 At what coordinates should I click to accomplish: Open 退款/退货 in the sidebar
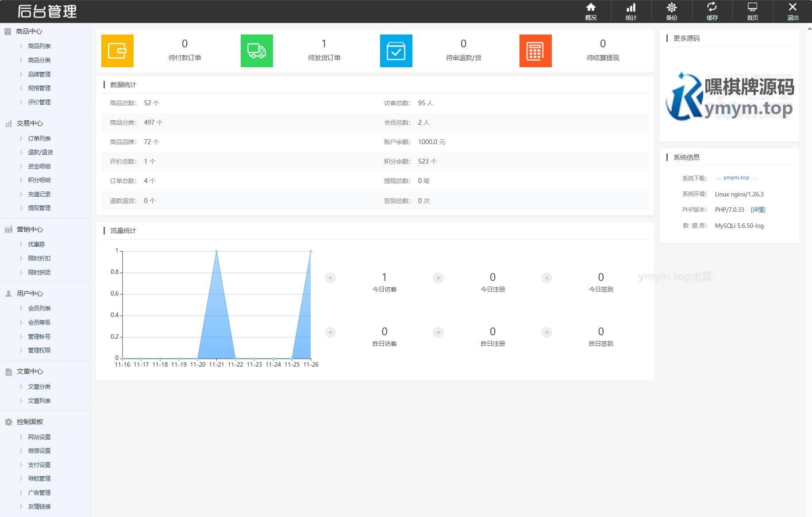40,152
